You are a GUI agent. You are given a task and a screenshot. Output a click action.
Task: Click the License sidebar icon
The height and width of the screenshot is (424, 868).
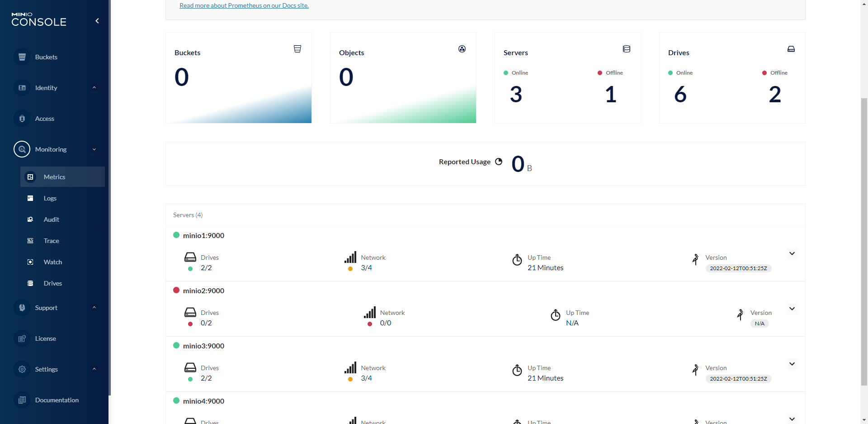22,338
